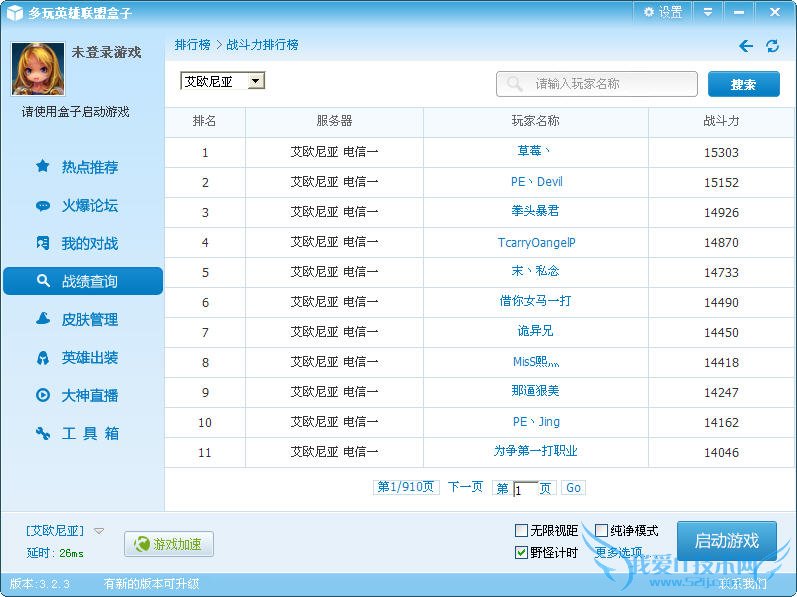Click the back arrow icon
Image resolution: width=797 pixels, height=597 pixels.
point(746,46)
